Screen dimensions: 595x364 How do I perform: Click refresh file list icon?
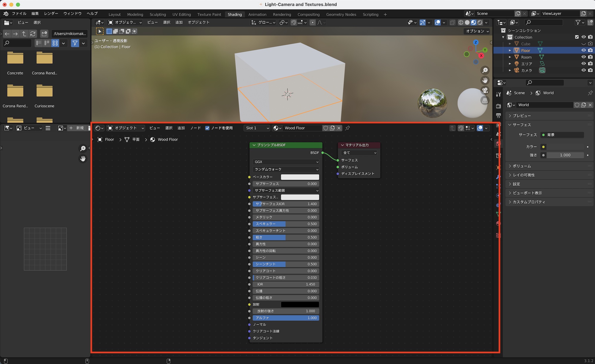(x=33, y=34)
